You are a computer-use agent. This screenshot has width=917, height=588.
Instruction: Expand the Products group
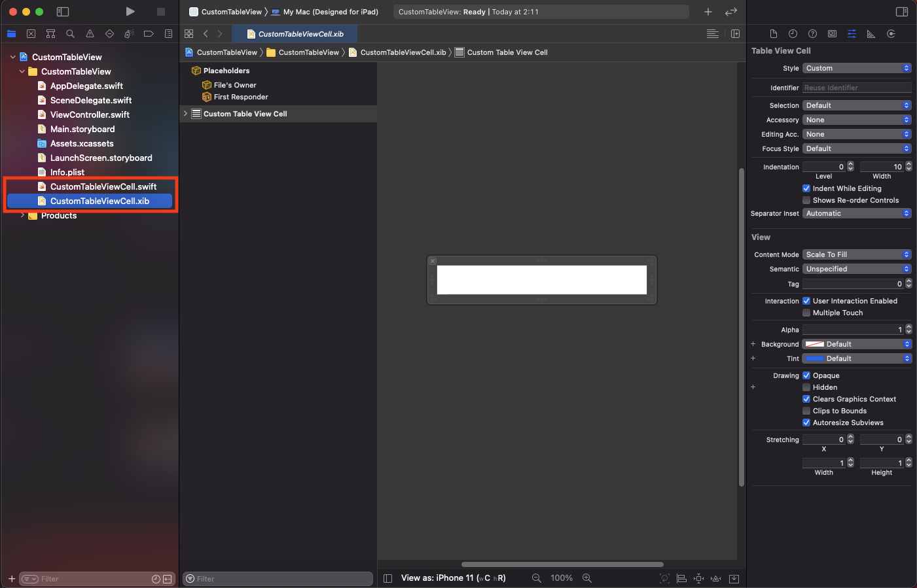(x=23, y=215)
